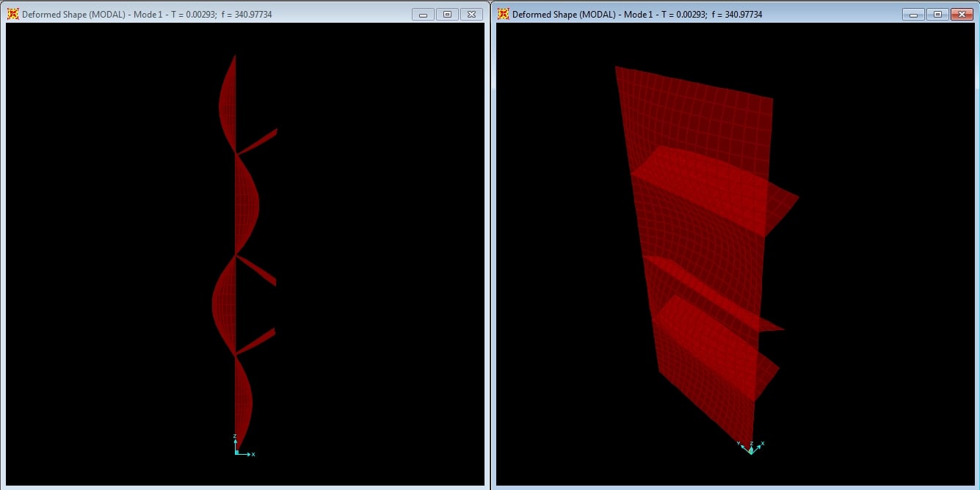Image resolution: width=980 pixels, height=490 pixels.
Task: Minimize the right Deformed Shape window
Action: [x=913, y=14]
